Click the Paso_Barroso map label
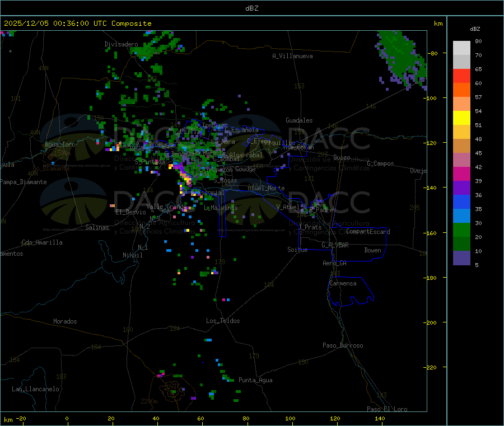 click(343, 345)
